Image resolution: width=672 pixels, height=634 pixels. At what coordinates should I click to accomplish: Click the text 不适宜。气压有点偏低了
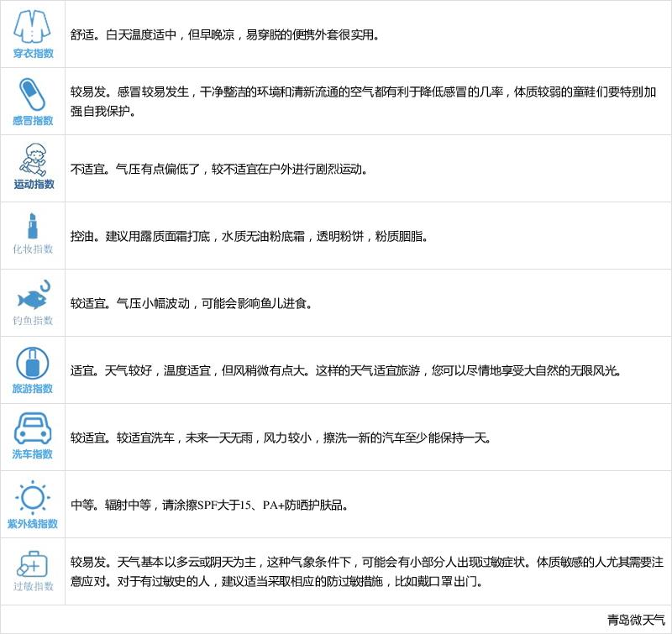coord(219,170)
